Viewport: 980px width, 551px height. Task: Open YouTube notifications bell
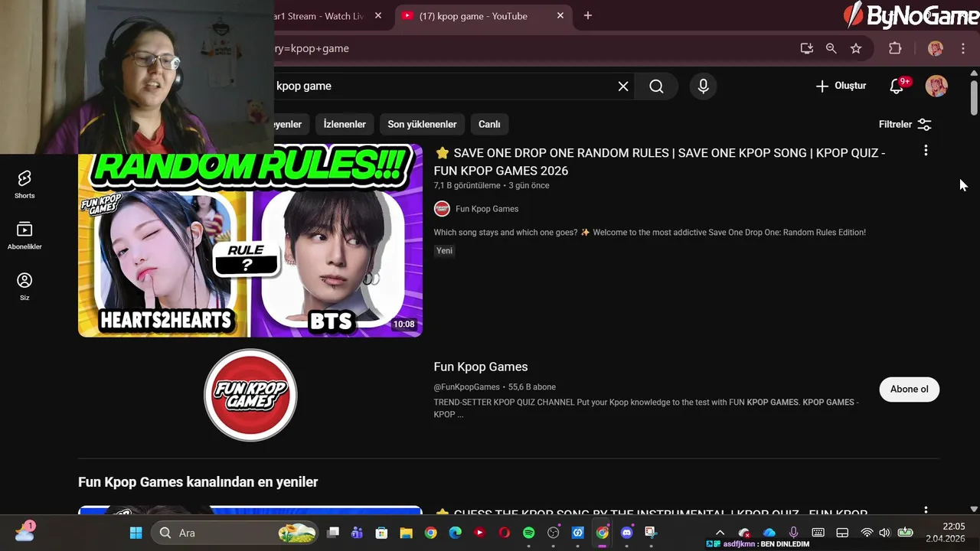(x=897, y=86)
